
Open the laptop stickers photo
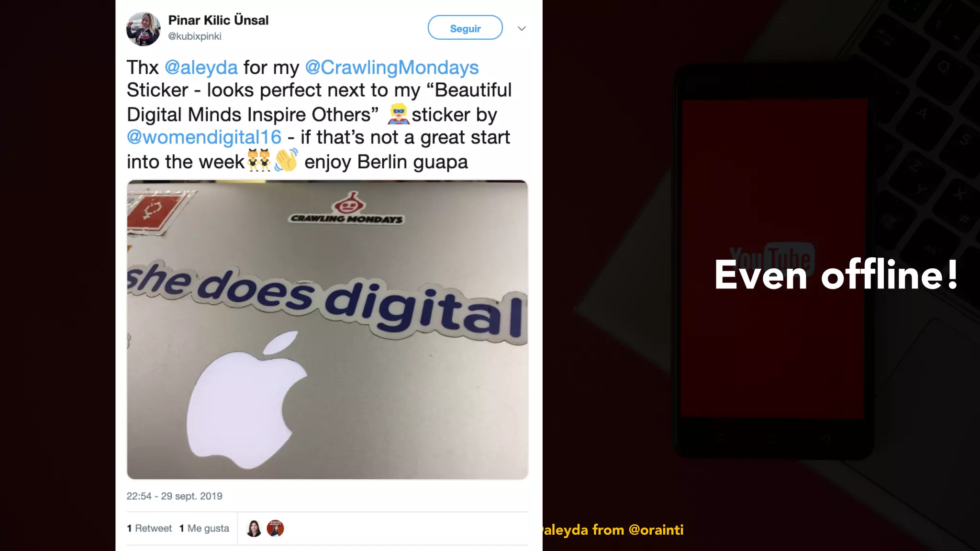tap(327, 330)
